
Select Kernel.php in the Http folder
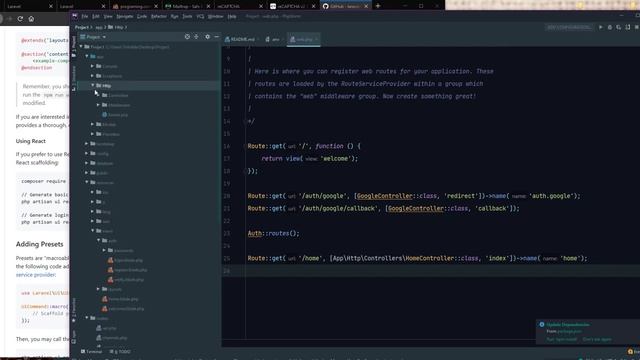click(115, 115)
